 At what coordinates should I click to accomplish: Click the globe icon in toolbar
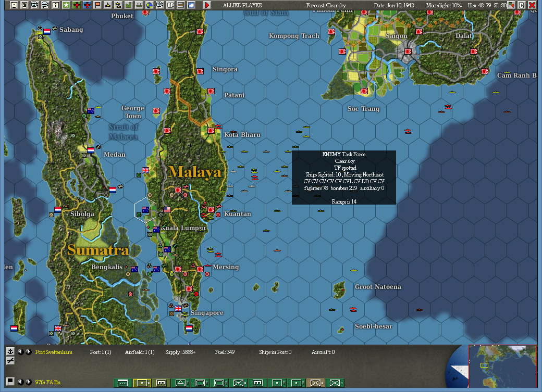150,5
